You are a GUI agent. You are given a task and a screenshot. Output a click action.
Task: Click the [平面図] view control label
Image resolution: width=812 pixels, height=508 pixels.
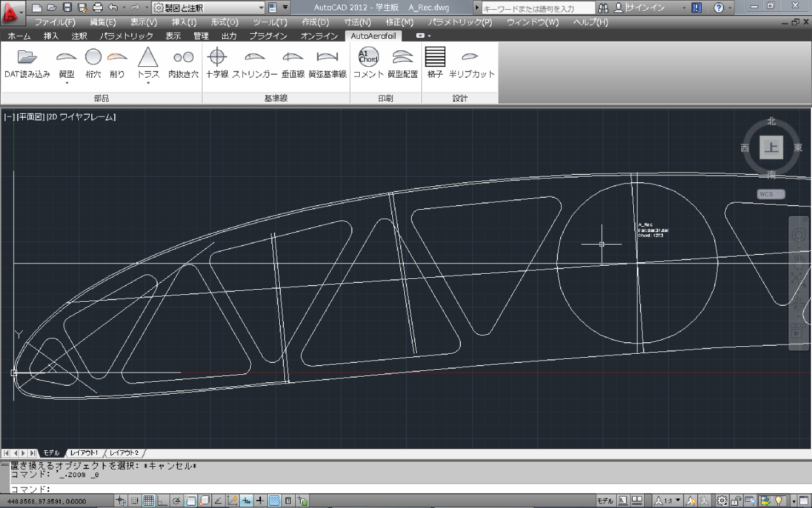click(x=31, y=117)
